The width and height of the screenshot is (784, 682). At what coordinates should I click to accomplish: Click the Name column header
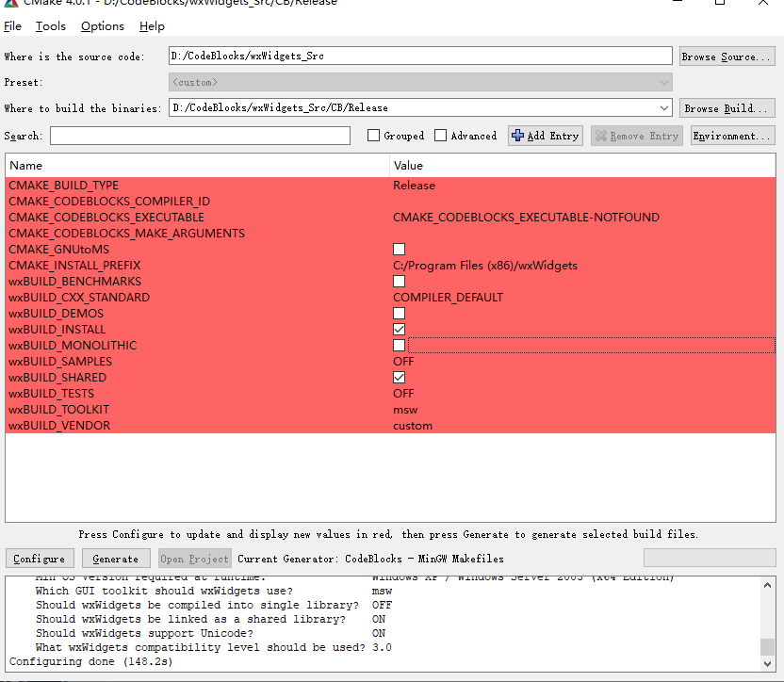coord(198,166)
